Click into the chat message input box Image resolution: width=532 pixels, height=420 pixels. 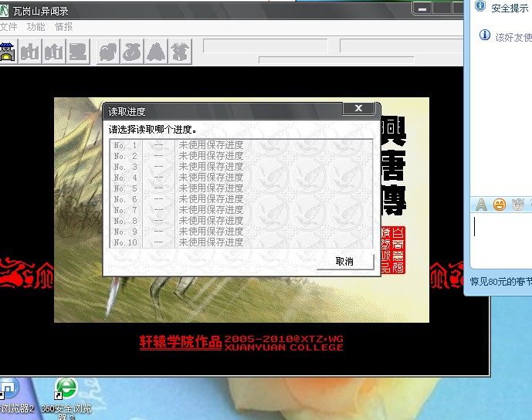coord(501,239)
